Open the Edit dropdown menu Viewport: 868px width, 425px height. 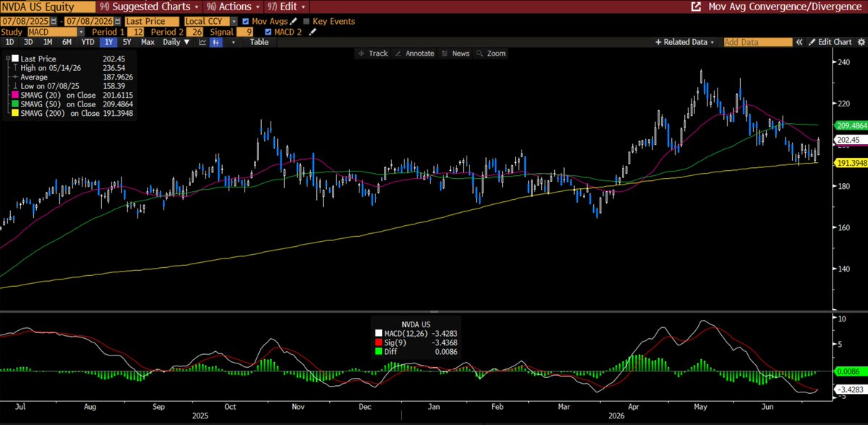point(285,7)
